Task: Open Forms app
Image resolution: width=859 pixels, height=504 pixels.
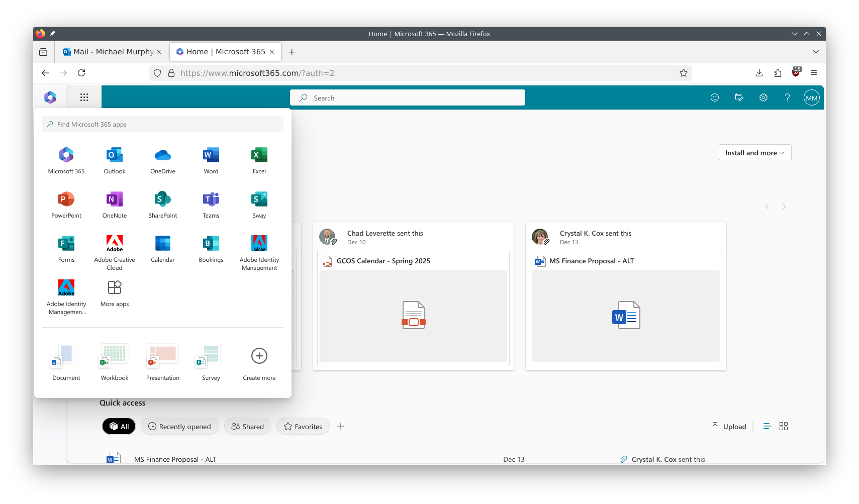Action: (x=66, y=249)
